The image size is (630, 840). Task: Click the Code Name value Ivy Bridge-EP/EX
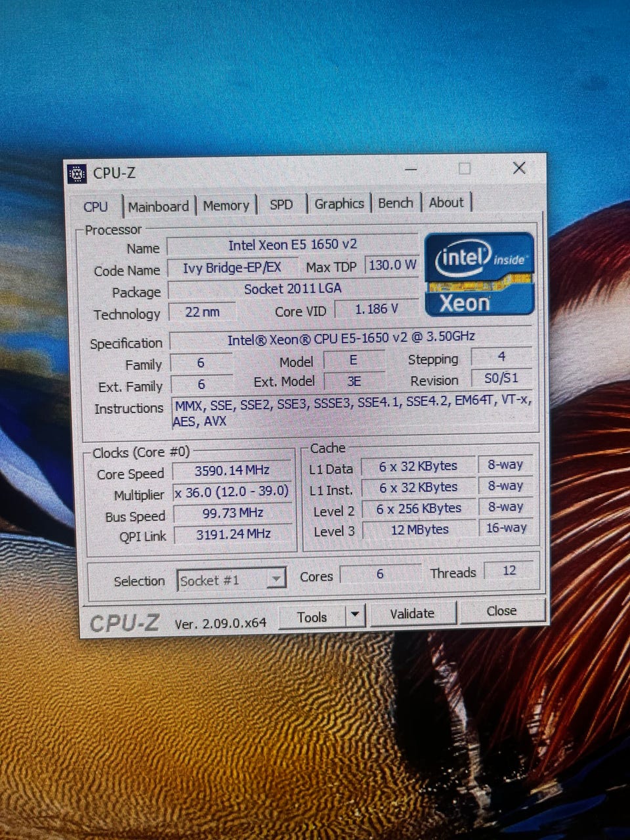tap(232, 267)
